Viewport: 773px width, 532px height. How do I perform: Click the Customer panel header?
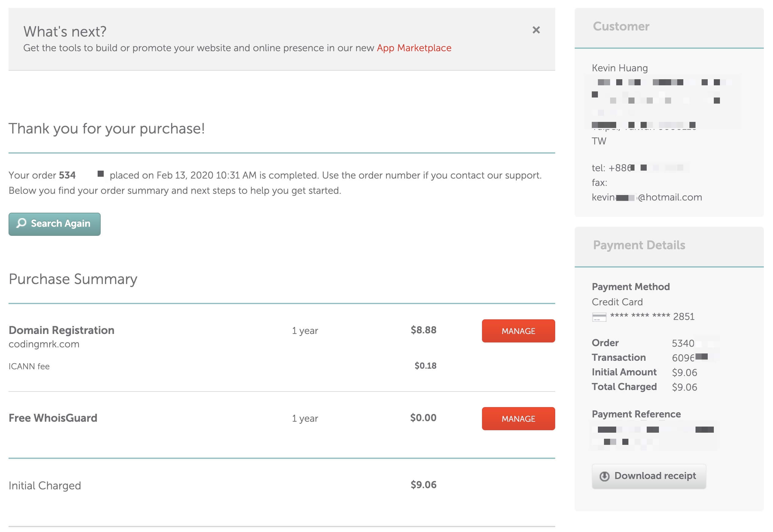pyautogui.click(x=669, y=27)
